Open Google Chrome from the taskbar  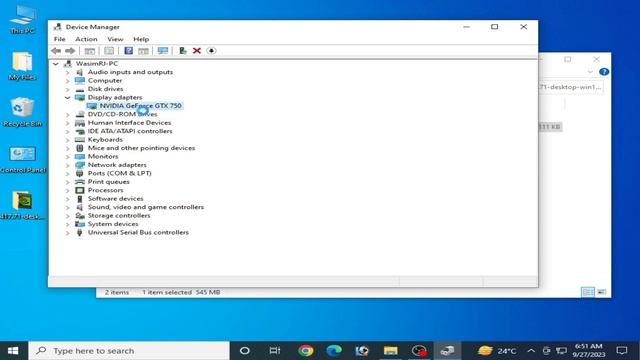[305, 351]
